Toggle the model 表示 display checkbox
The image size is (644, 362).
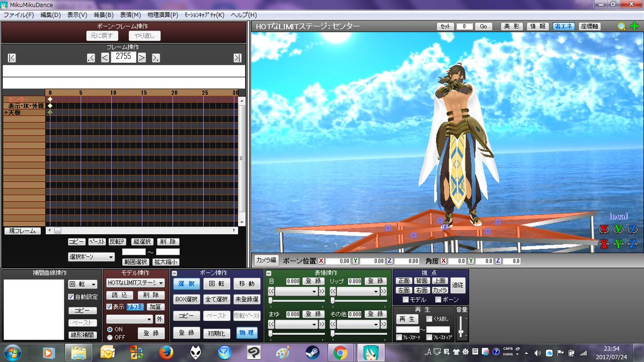[x=109, y=307]
